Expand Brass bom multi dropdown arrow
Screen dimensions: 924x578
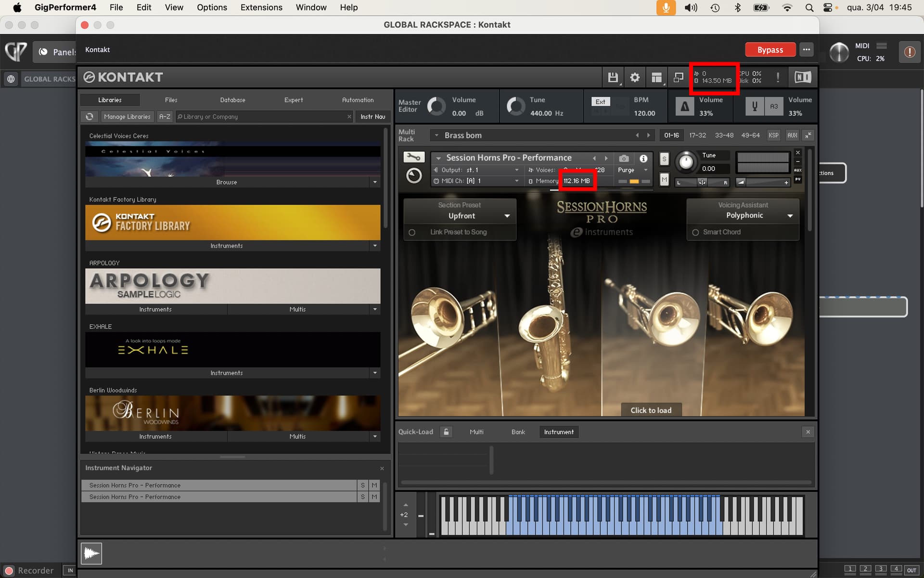436,135
